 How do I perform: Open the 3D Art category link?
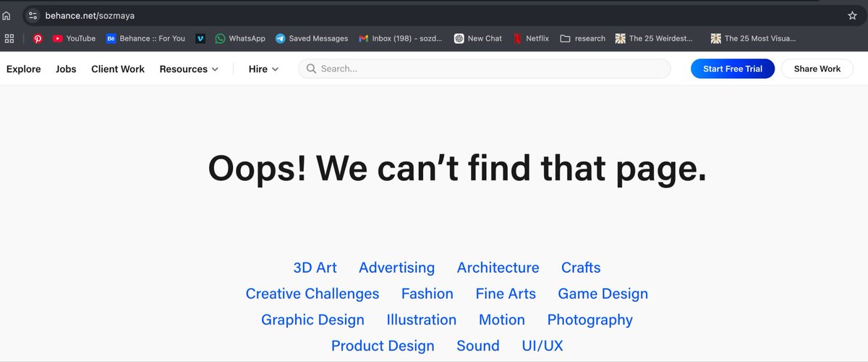coord(315,268)
